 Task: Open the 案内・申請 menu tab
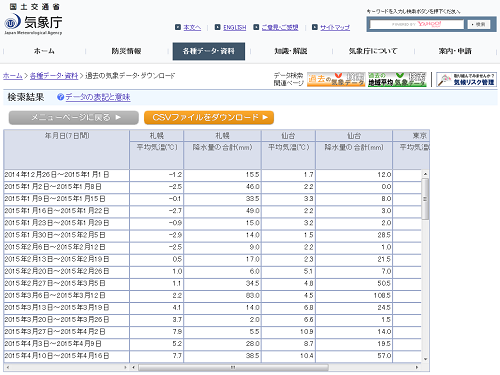click(x=455, y=51)
